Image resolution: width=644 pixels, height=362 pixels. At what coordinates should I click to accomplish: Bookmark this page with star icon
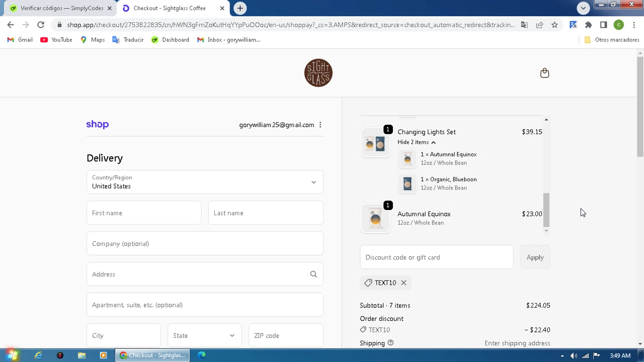tap(555, 25)
